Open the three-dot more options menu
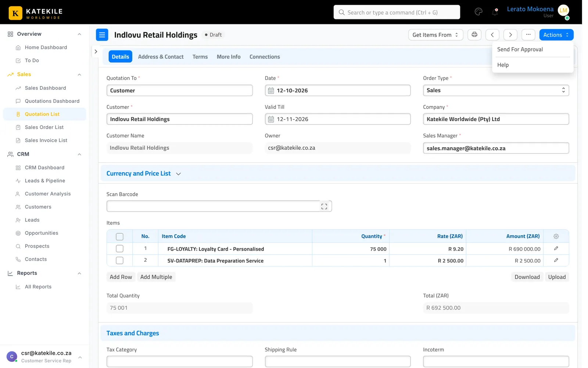This screenshot has width=588, height=368. click(528, 35)
